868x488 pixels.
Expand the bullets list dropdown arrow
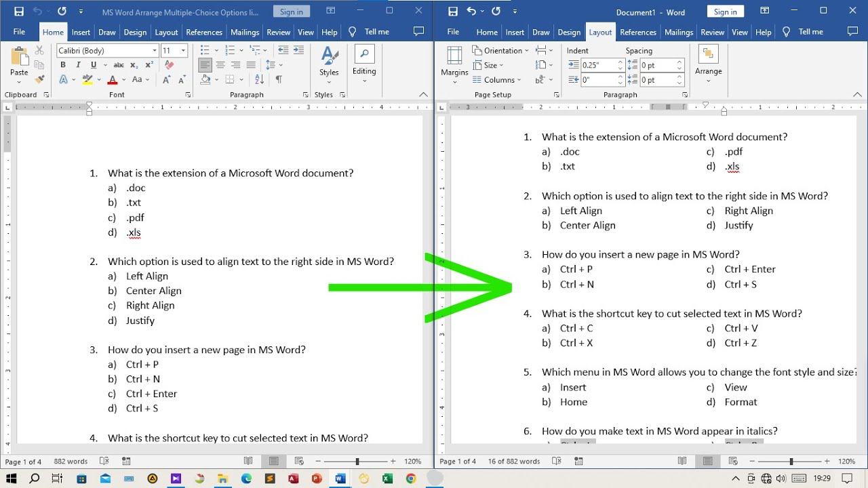(216, 51)
